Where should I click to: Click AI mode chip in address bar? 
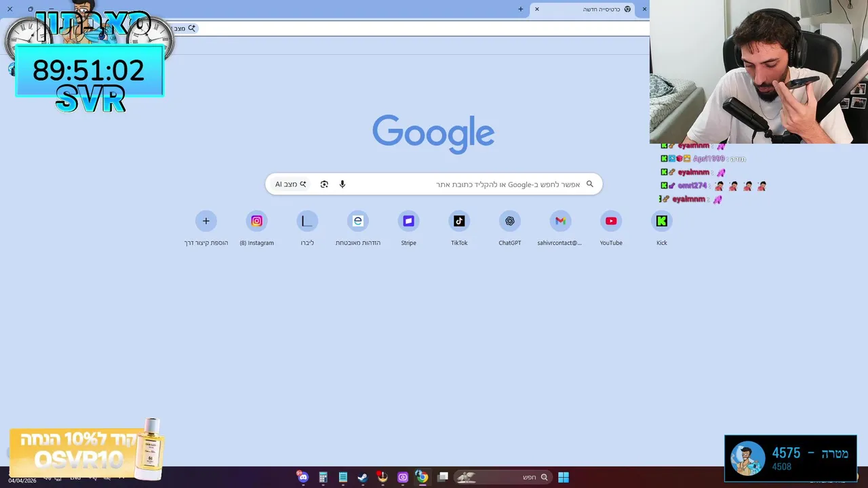pos(184,28)
